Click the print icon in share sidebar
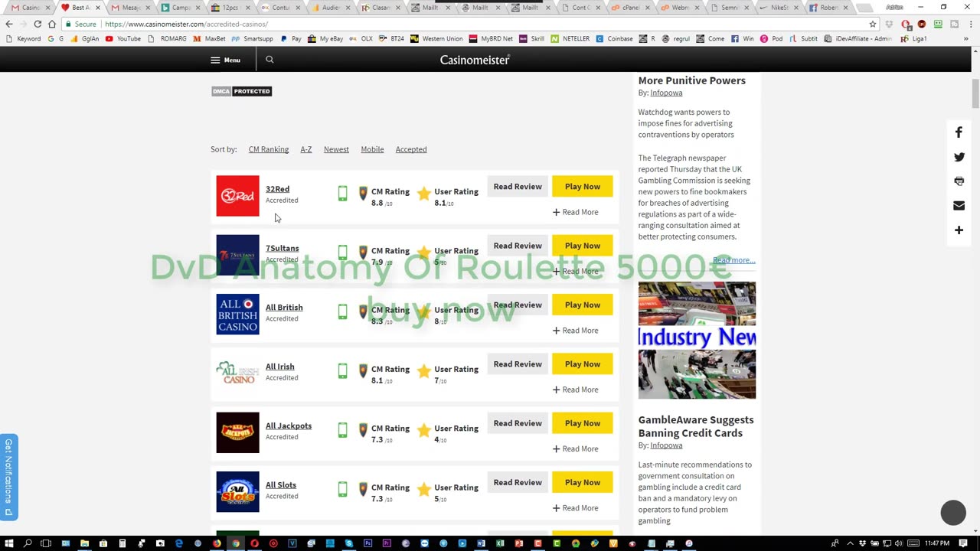Viewport: 980px width, 551px height. [x=959, y=181]
